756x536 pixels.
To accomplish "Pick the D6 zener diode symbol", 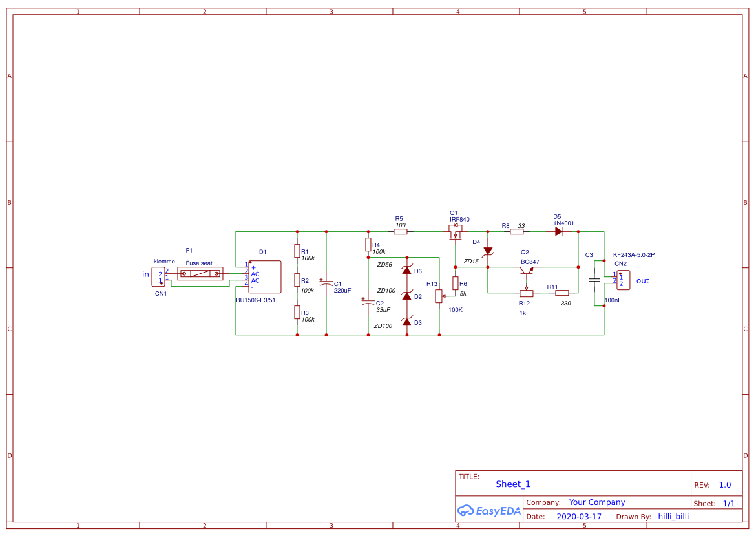I will (406, 271).
